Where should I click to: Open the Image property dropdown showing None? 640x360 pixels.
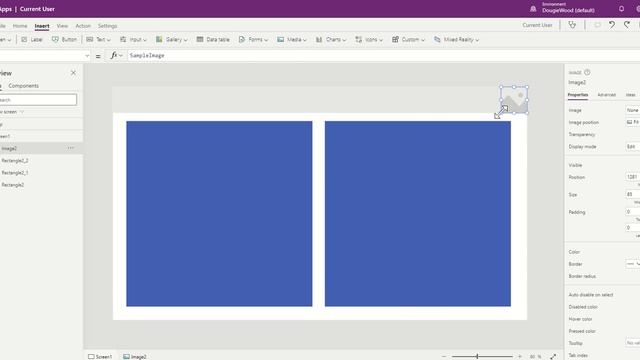click(633, 110)
